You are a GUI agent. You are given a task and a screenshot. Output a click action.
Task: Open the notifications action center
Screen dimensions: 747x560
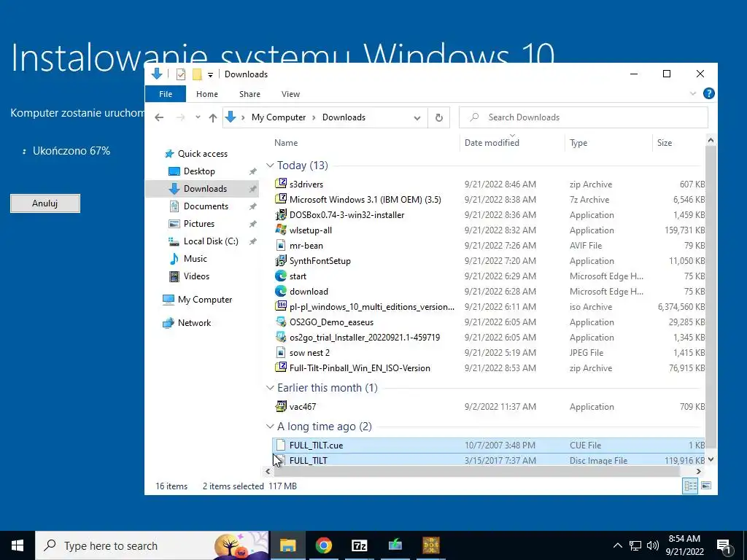(724, 545)
